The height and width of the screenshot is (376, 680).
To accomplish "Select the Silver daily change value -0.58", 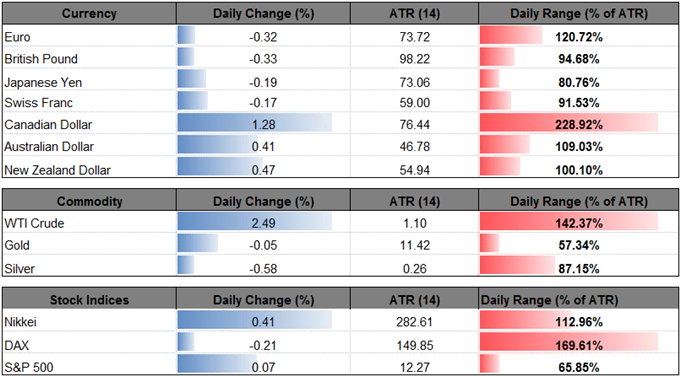I will (263, 269).
